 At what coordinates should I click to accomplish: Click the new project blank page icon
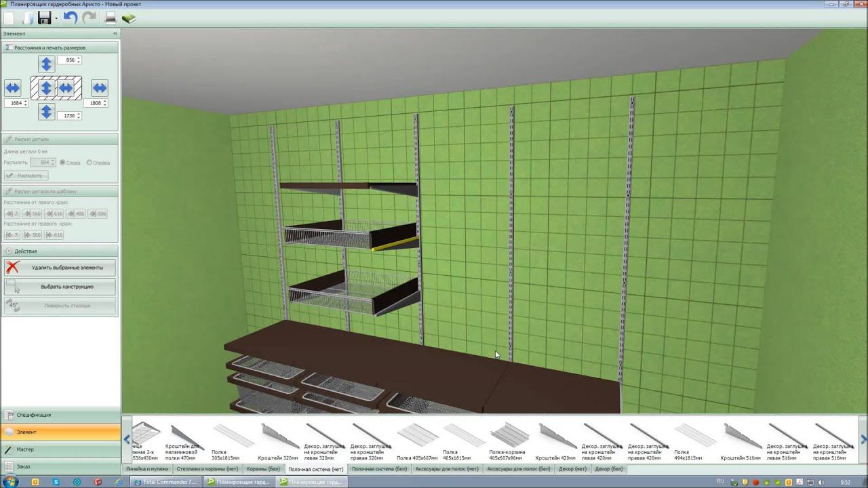coord(9,18)
